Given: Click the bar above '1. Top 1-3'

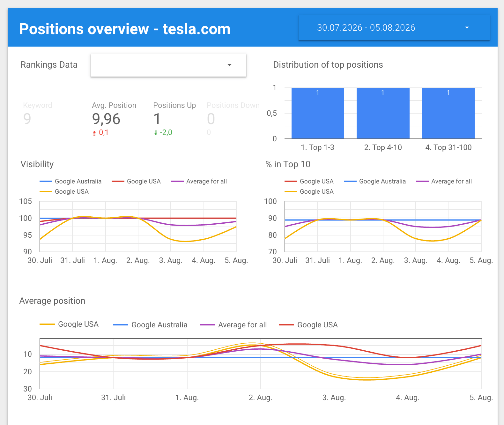Looking at the screenshot, I should tap(318, 113).
